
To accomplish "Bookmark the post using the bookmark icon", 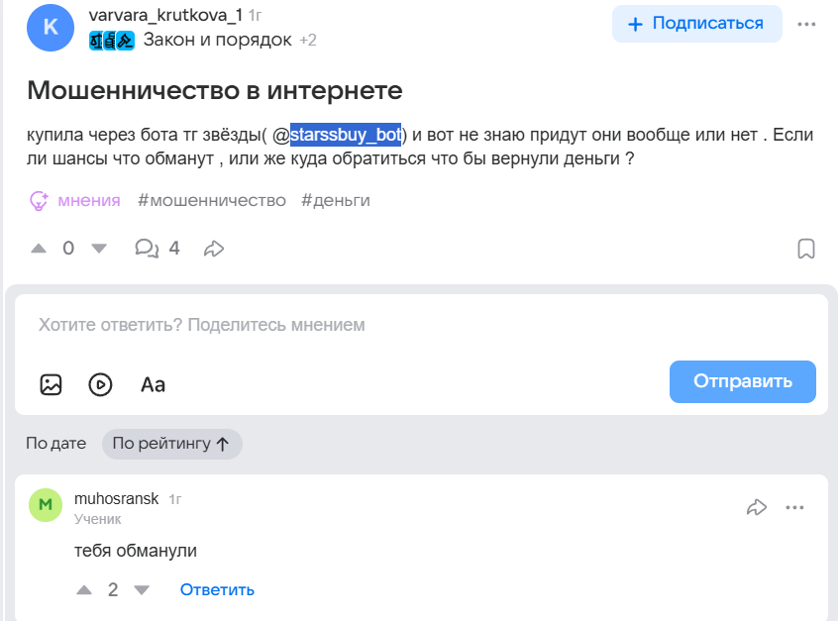I will 808,248.
